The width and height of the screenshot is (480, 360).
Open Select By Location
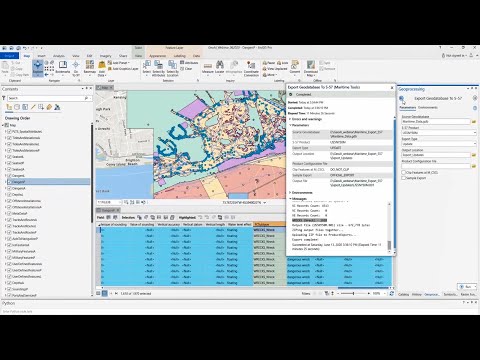172,68
